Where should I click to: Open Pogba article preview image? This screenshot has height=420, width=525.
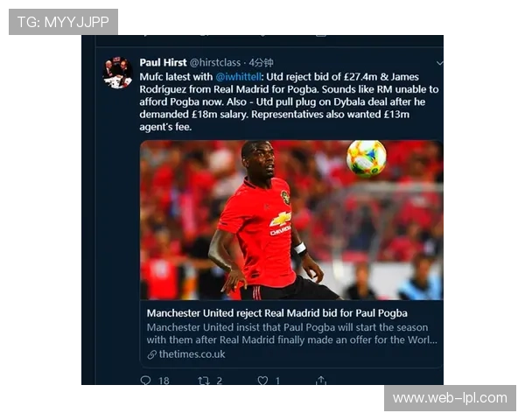click(x=291, y=220)
